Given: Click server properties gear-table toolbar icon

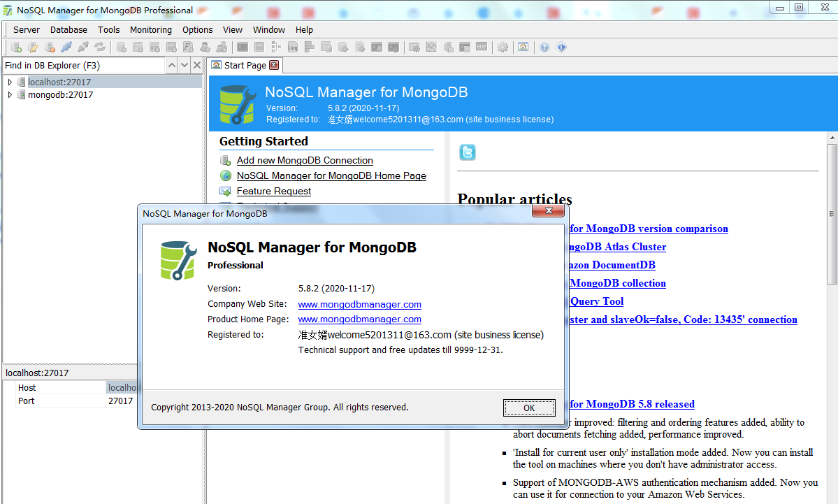Looking at the screenshot, I should [414, 48].
